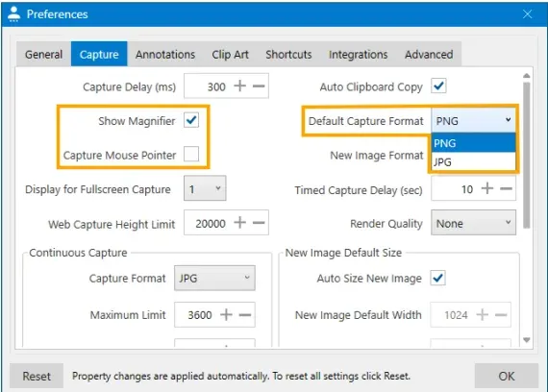Toggle Auto Size New Image checkbox
Image resolution: width=548 pixels, height=392 pixels.
[x=437, y=278]
